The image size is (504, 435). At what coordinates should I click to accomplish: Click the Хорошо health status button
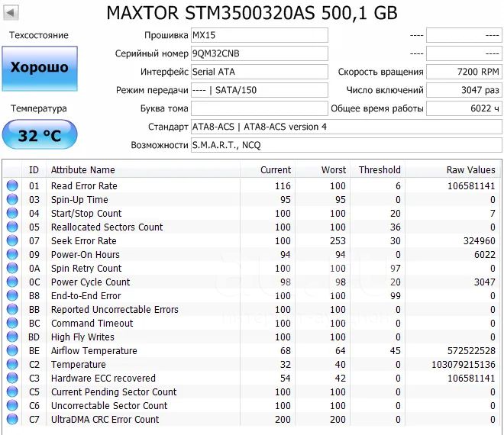40,69
